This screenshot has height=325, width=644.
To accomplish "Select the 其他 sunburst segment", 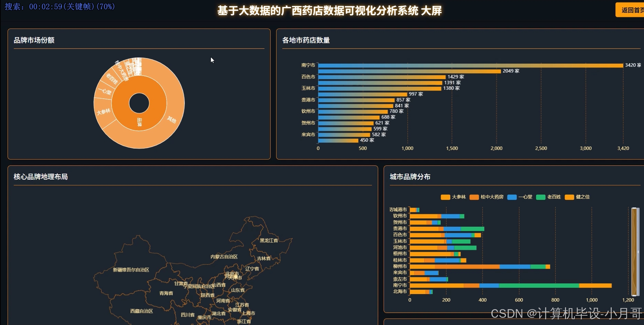I will point(172,119).
